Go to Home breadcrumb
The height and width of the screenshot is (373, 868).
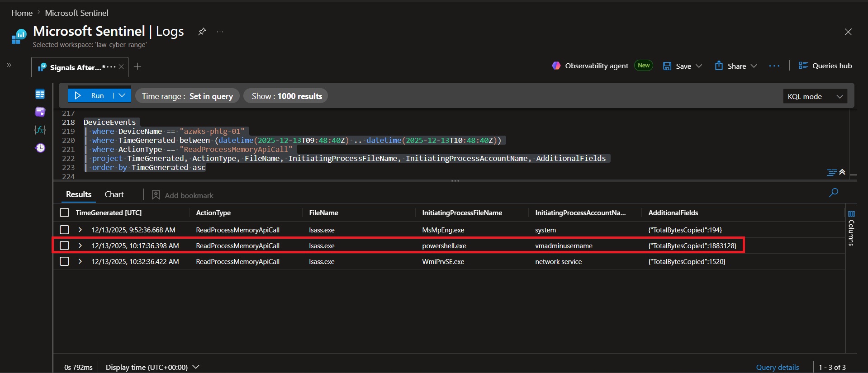pos(22,13)
